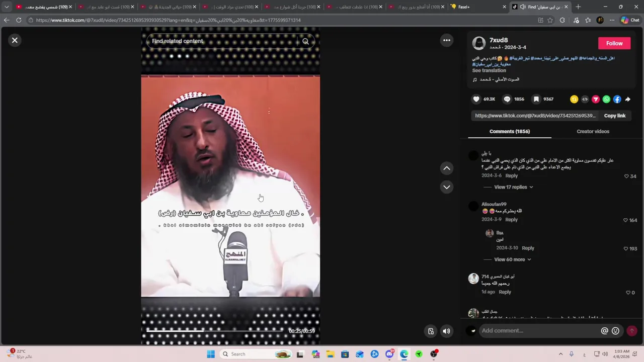644x362 pixels.
Task: Add page to favorites with star icon
Action: click(550, 20)
